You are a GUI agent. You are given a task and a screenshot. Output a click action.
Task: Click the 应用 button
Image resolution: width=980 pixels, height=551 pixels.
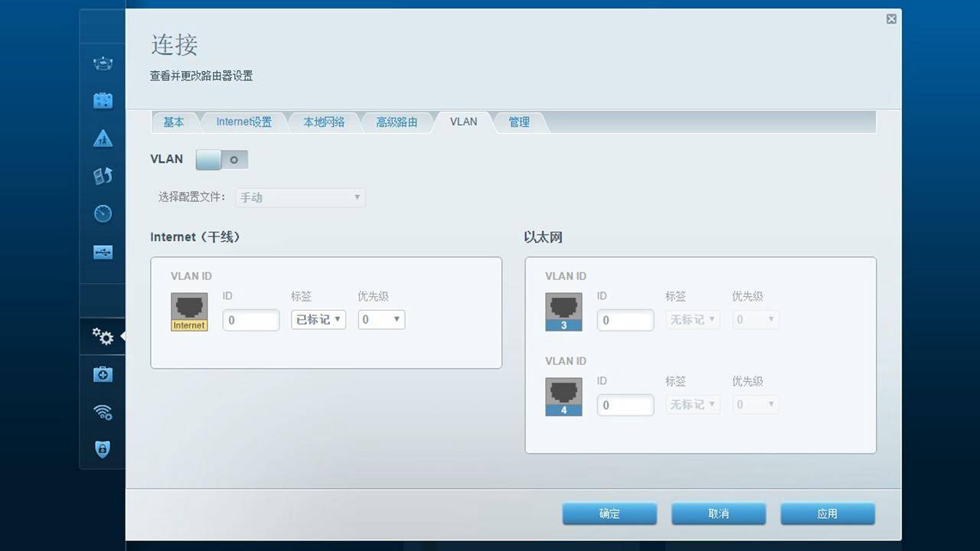pos(828,514)
